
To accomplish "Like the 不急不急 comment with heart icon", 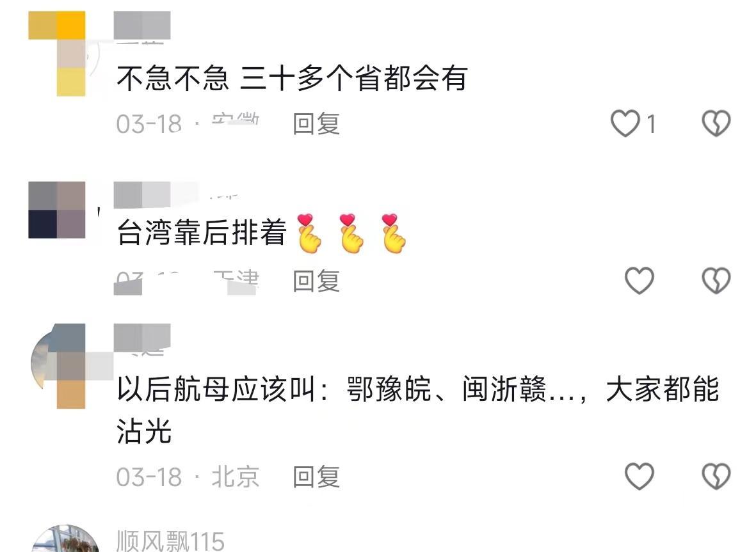I will (x=625, y=123).
